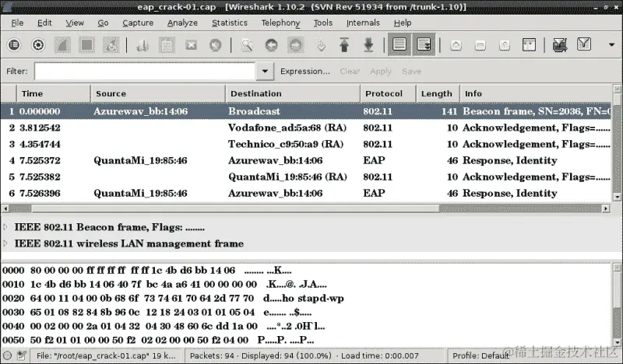Sort by Info column header
Viewport: 623px width, 364px height.
click(535, 93)
